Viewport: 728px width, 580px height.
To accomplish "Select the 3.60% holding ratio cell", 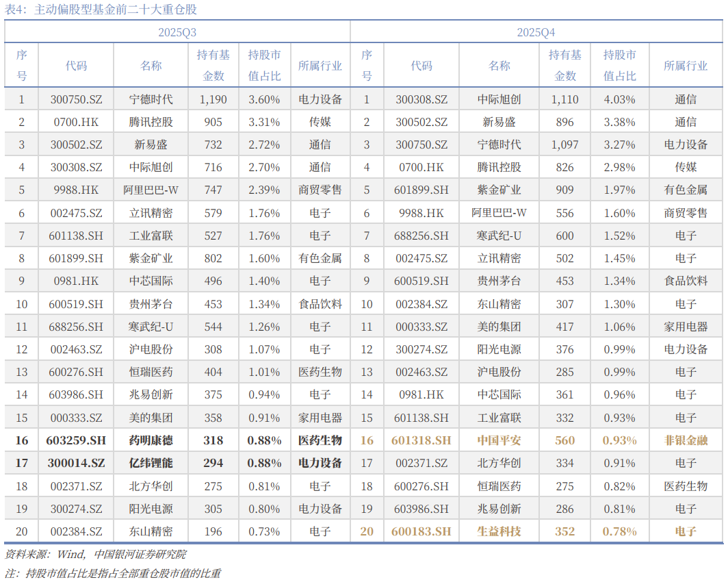I will 264,99.
